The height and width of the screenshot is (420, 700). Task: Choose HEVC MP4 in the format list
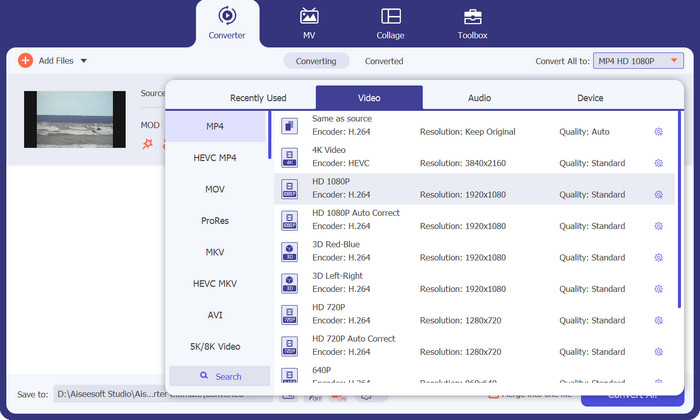pos(215,158)
